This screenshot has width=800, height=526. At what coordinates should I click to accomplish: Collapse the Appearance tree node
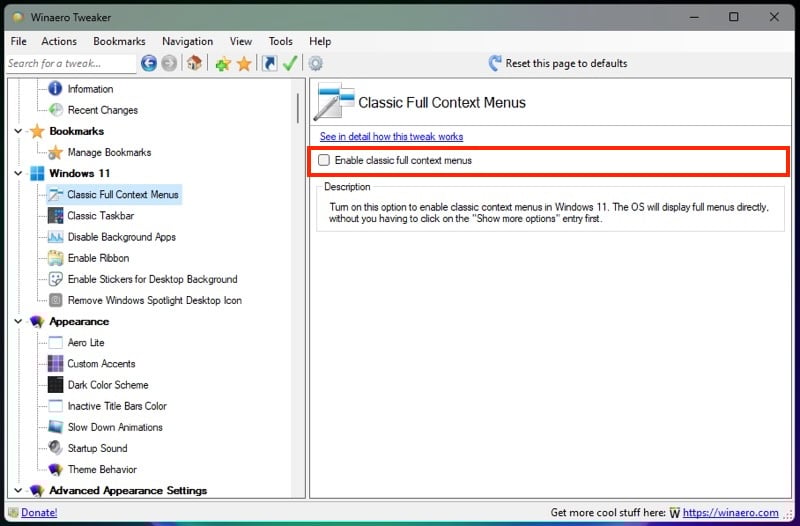click(x=18, y=321)
